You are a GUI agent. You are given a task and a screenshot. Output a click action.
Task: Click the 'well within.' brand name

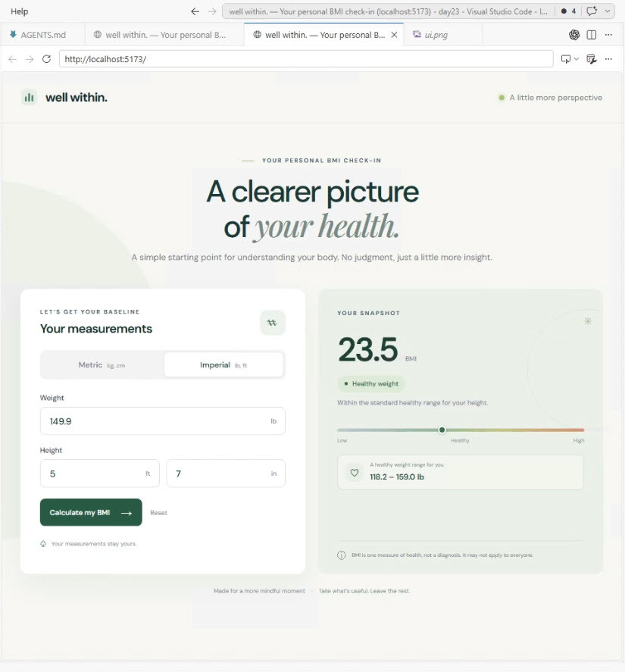77,98
